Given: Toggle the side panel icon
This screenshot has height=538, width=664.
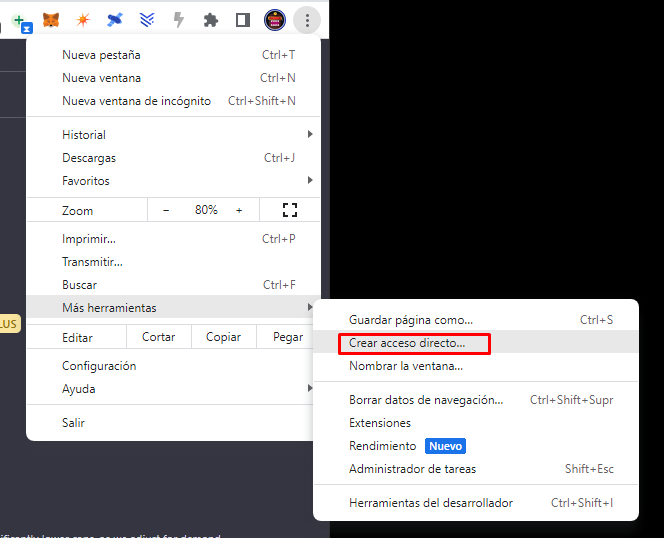Looking at the screenshot, I should (243, 20).
